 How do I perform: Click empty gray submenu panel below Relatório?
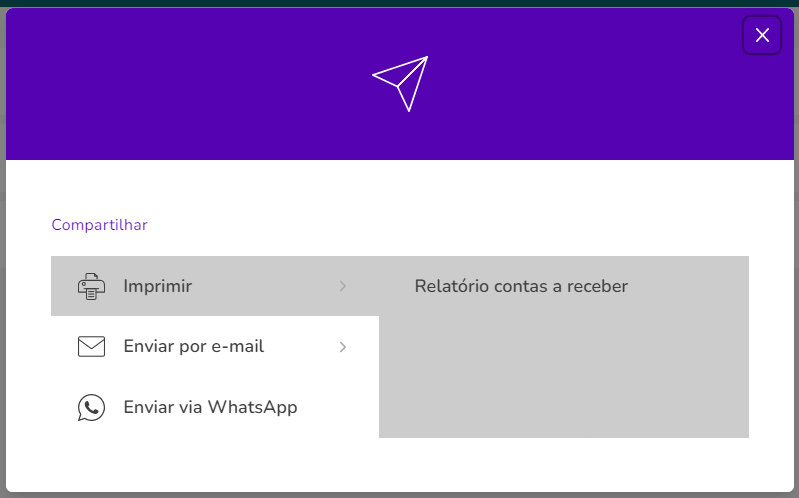[564, 377]
